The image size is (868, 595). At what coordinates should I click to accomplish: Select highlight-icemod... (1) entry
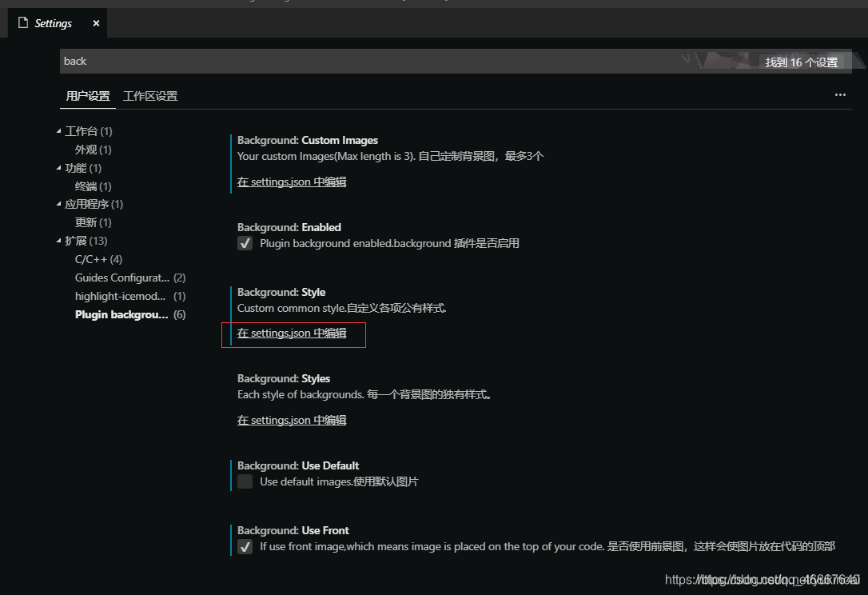tap(130, 296)
